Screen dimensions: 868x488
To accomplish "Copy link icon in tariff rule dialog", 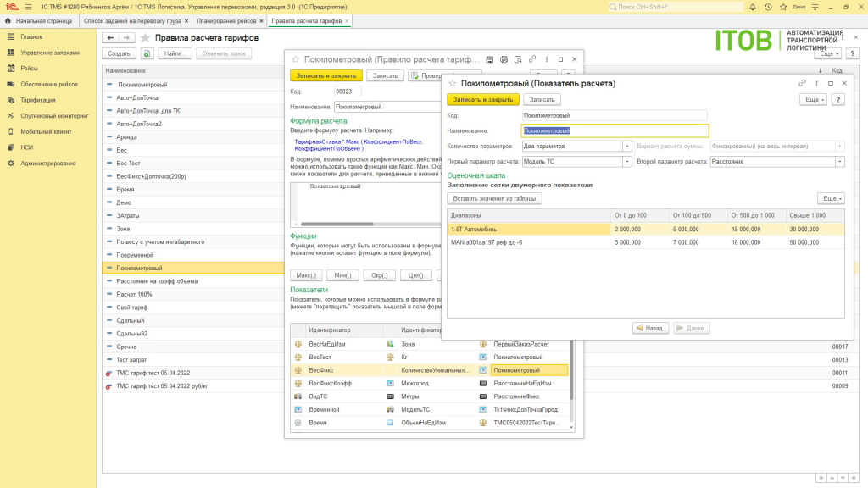I will (x=532, y=59).
